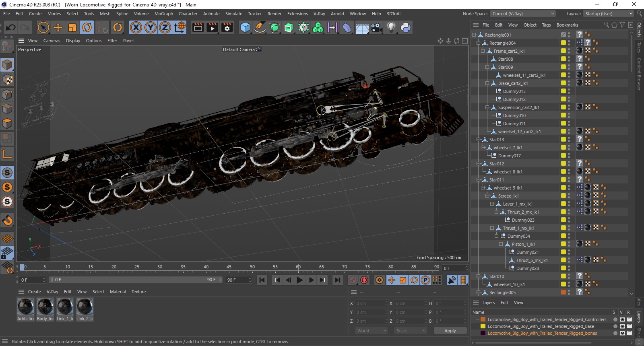Switch to Texture mode in sidebar
The height and width of the screenshot is (346, 644).
(x=7, y=80)
